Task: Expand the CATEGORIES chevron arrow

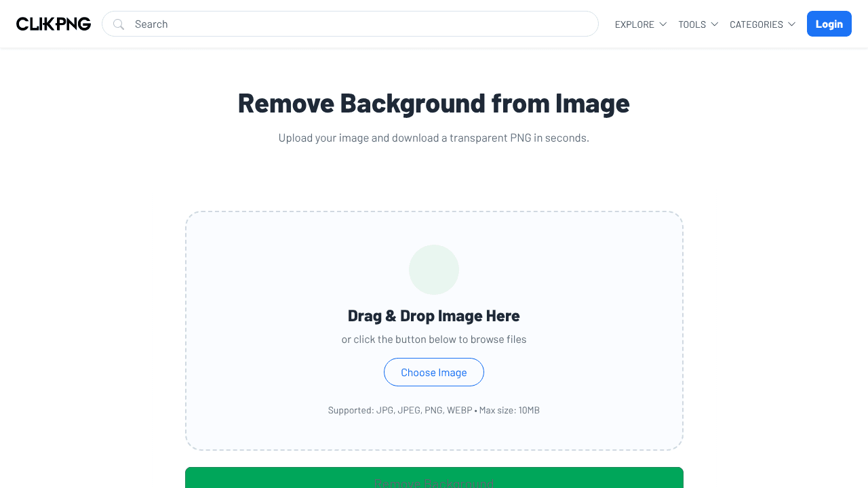Action: click(792, 24)
